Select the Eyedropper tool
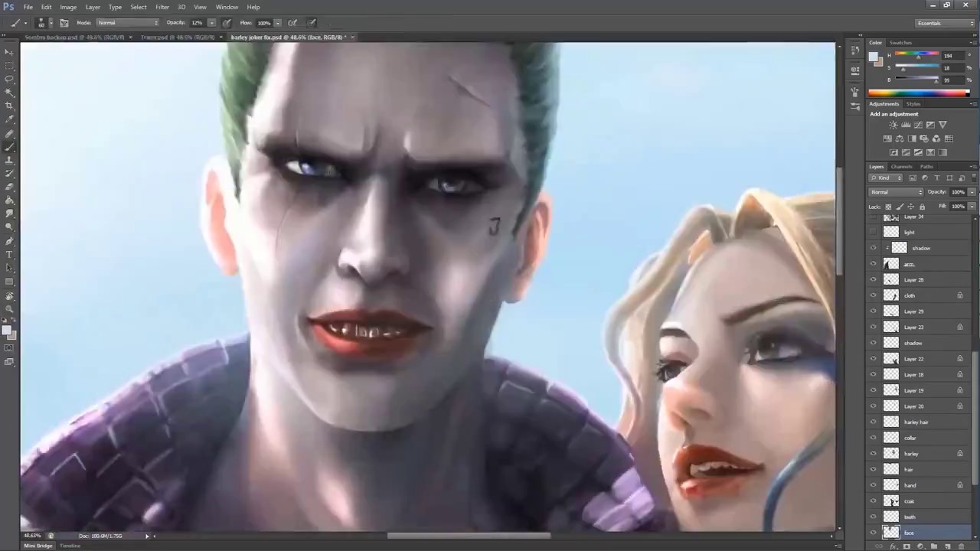Image resolution: width=980 pixels, height=551 pixels. pyautogui.click(x=9, y=119)
